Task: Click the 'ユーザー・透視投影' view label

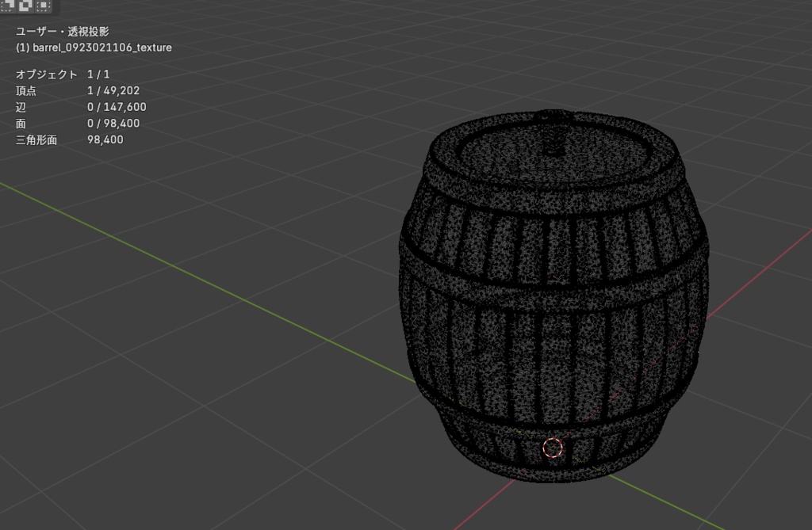Action: (62, 32)
